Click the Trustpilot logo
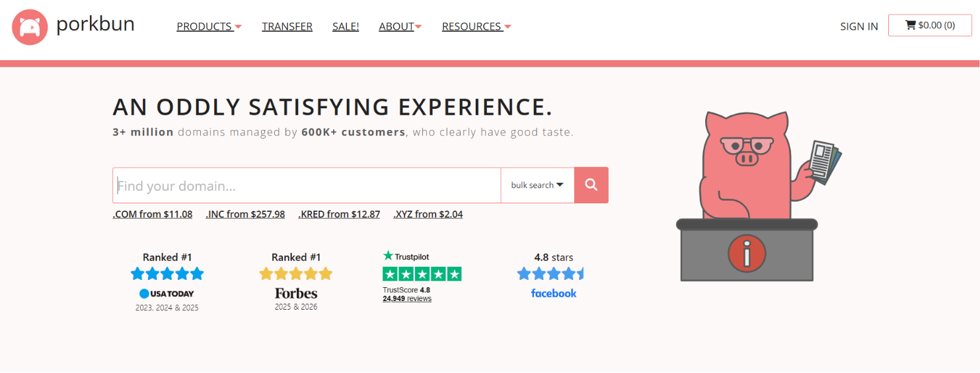The image size is (980, 373). pyautogui.click(x=406, y=256)
